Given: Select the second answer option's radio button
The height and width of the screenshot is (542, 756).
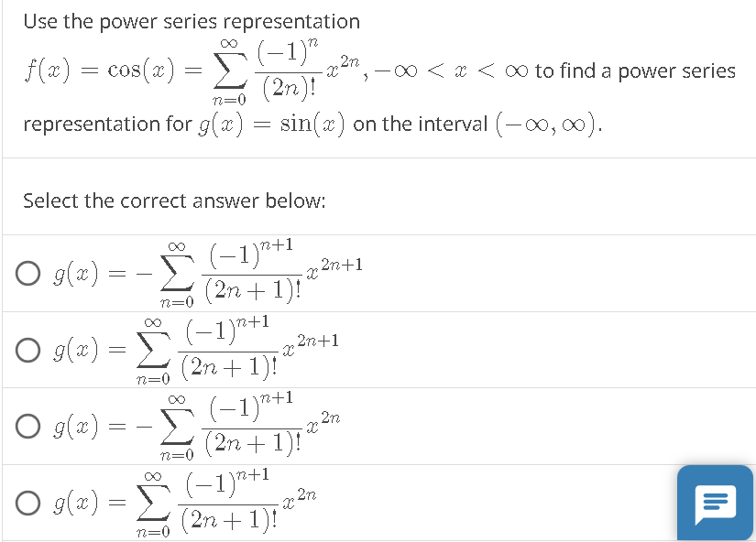Looking at the screenshot, I should [x=27, y=350].
